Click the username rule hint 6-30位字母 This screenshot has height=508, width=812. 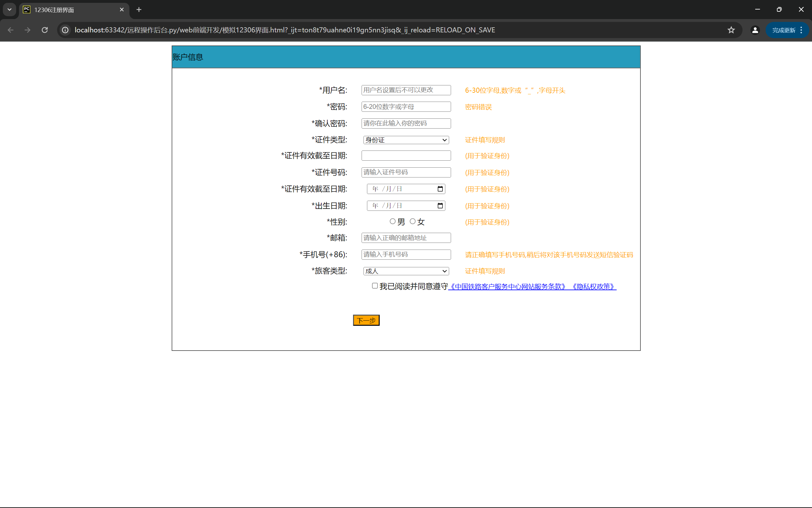[515, 90]
